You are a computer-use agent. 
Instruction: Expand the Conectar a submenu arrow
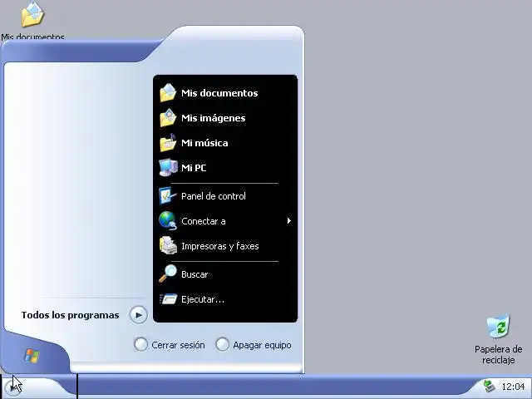coord(288,221)
